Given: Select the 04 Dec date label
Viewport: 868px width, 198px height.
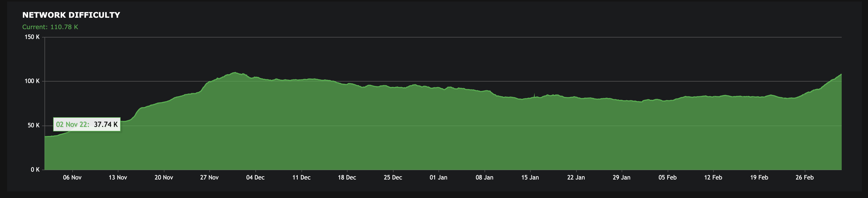Looking at the screenshot, I should pos(255,177).
